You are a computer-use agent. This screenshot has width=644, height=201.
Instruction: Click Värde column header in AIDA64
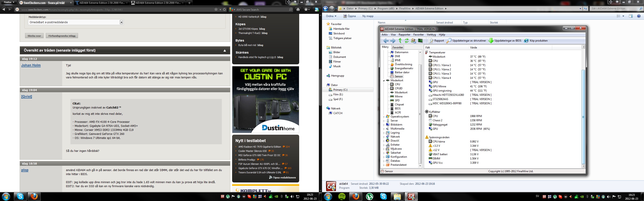tap(510, 47)
